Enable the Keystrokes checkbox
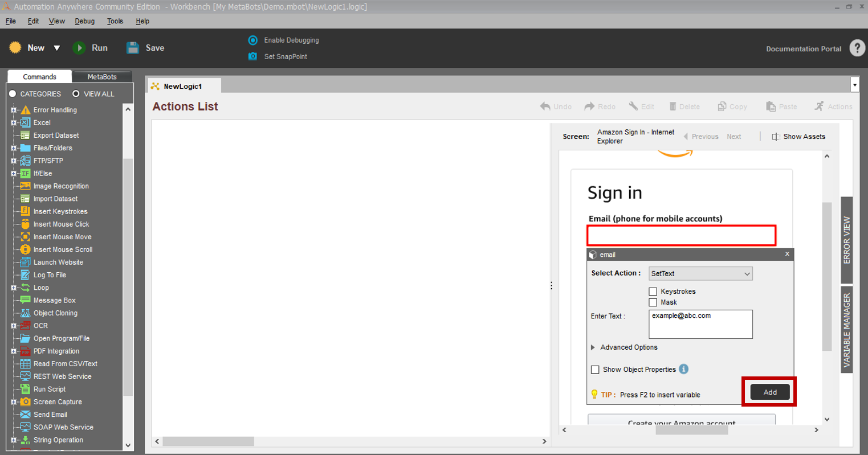This screenshot has width=868, height=455. tap(653, 291)
